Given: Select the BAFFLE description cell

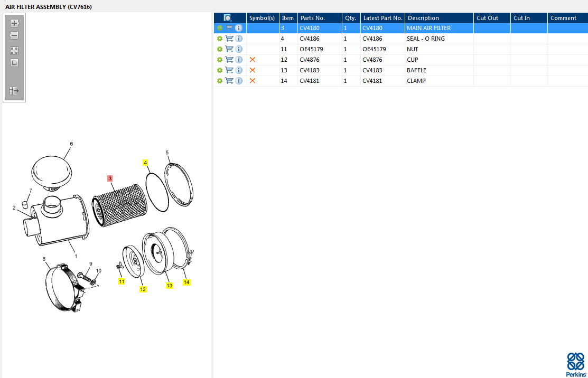Looking at the screenshot, I should [439, 70].
